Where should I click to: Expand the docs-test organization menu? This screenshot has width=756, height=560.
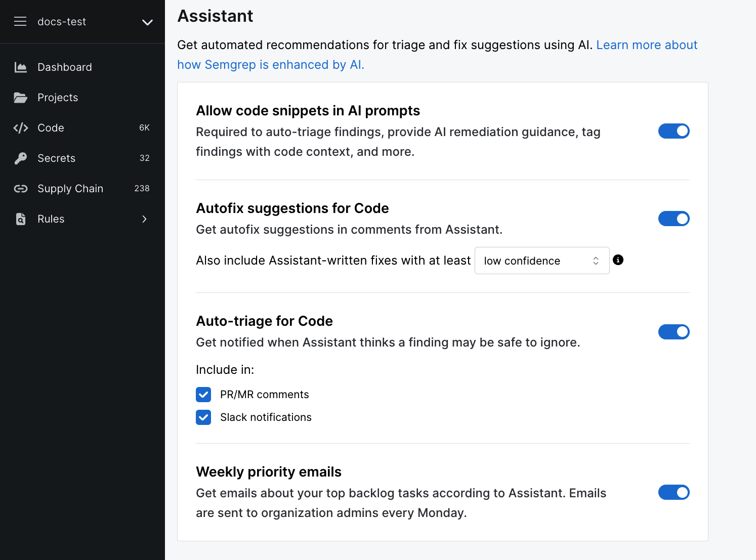point(147,22)
